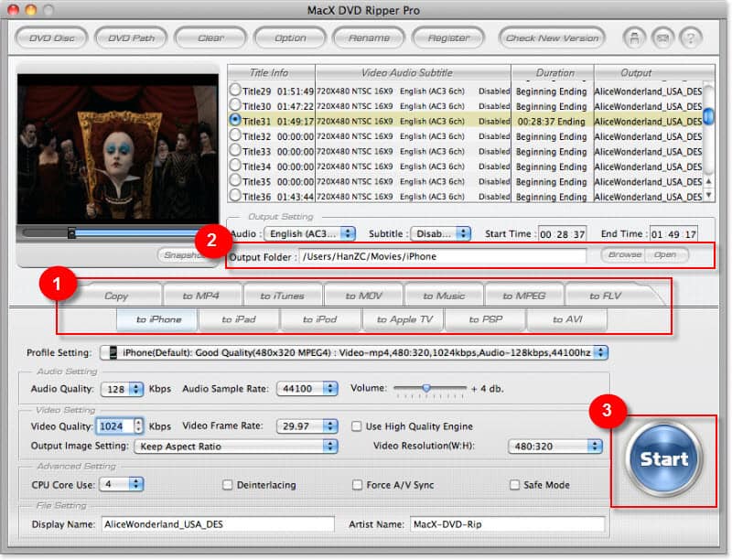The height and width of the screenshot is (560, 732).
Task: Click the Artist Name field
Action: 508,524
